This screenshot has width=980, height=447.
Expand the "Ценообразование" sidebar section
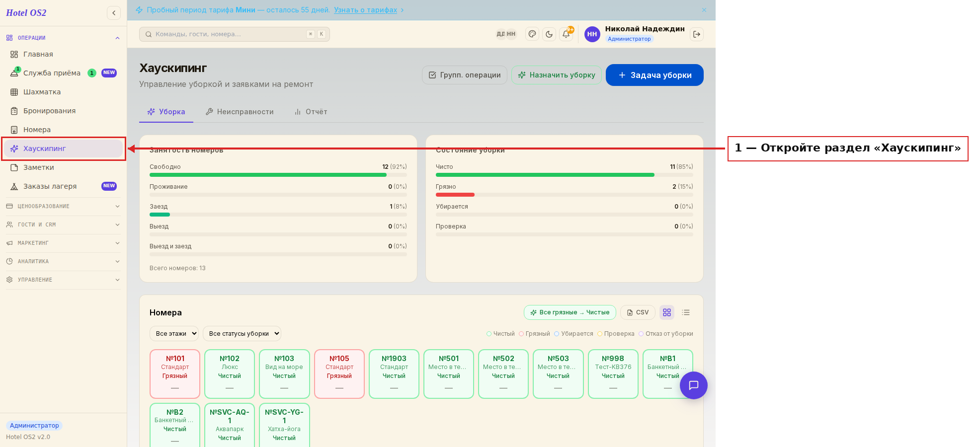pos(63,206)
